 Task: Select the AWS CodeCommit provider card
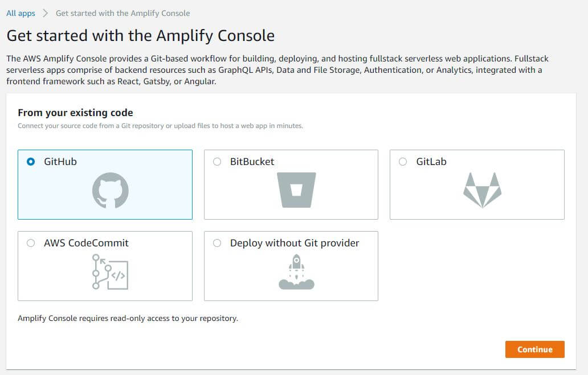105,265
